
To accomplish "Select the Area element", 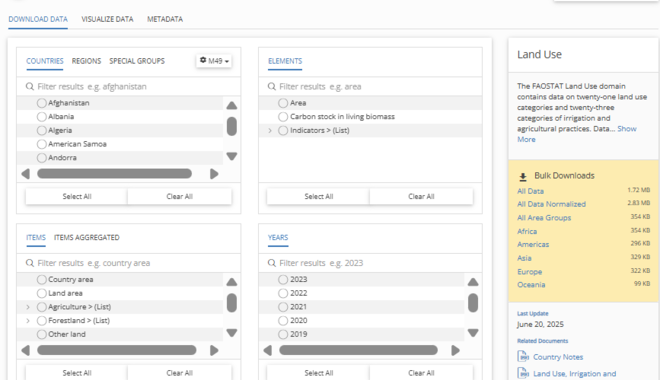I will pyautogui.click(x=283, y=103).
